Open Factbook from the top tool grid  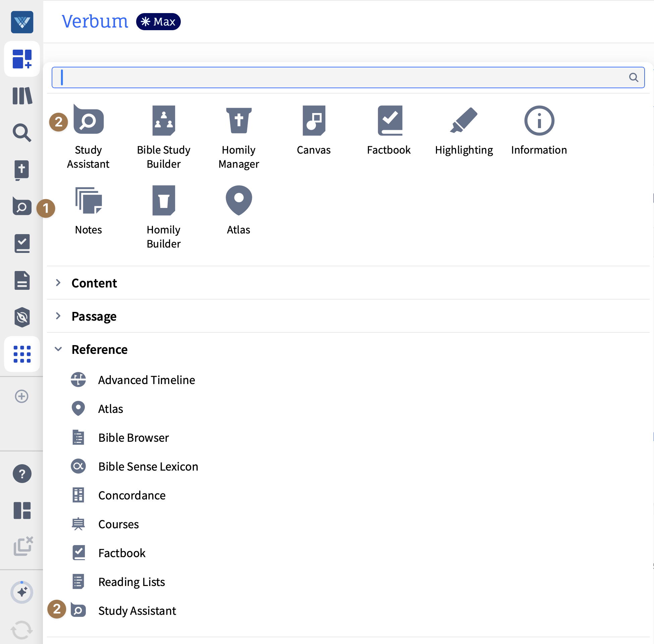(x=389, y=130)
